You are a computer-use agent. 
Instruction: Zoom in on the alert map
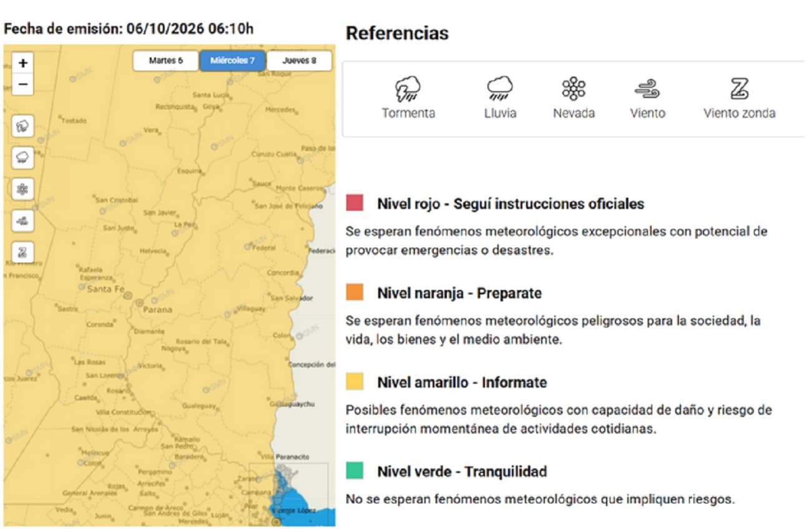[x=23, y=63]
